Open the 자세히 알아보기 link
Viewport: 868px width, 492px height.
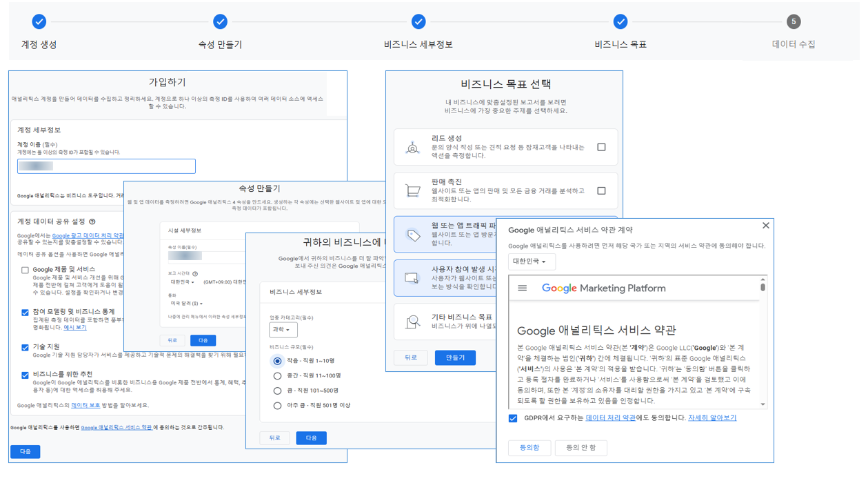(712, 418)
